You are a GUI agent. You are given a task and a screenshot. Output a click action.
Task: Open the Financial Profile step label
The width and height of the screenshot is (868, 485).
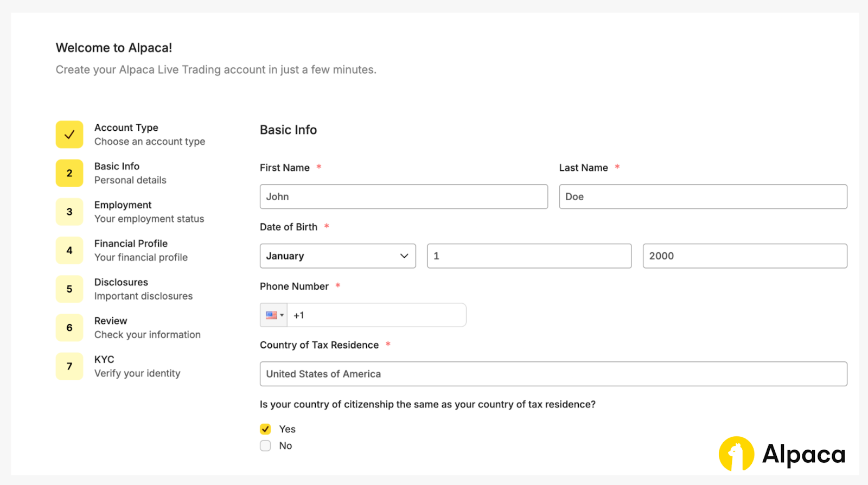(131, 244)
